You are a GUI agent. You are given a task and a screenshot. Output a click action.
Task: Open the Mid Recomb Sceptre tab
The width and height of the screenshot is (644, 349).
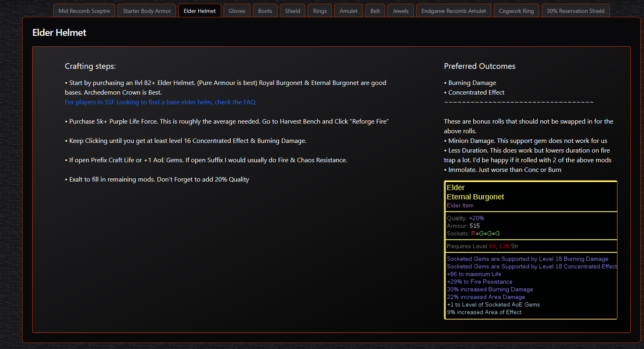[84, 11]
